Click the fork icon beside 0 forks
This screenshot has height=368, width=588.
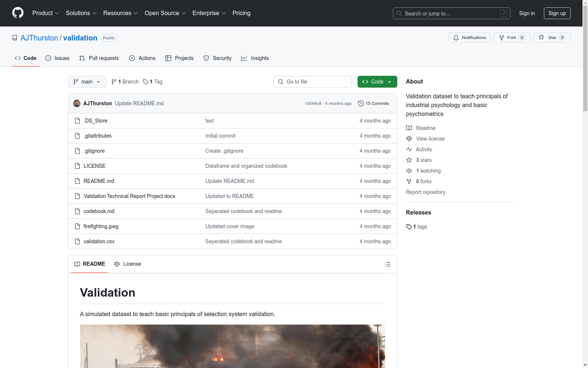click(409, 181)
